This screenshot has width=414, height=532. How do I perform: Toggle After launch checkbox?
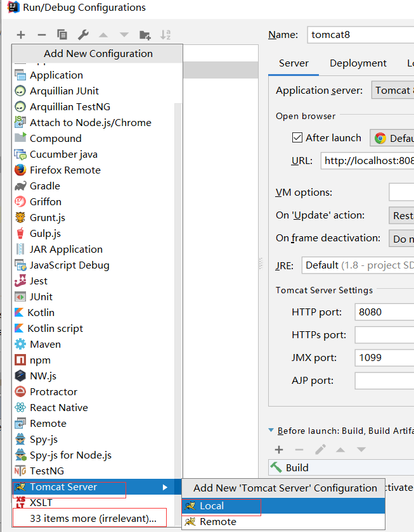297,138
